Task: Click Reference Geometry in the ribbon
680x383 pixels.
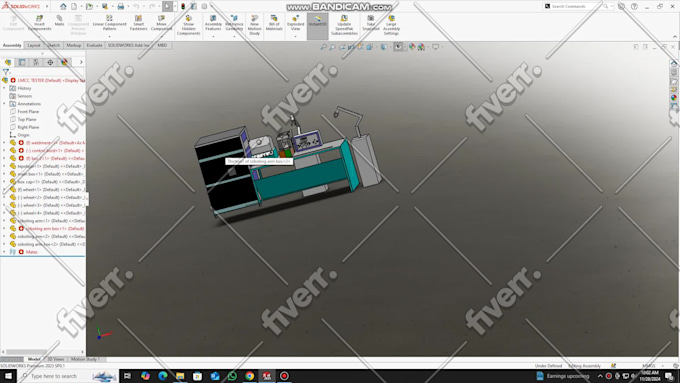Action: click(234, 23)
